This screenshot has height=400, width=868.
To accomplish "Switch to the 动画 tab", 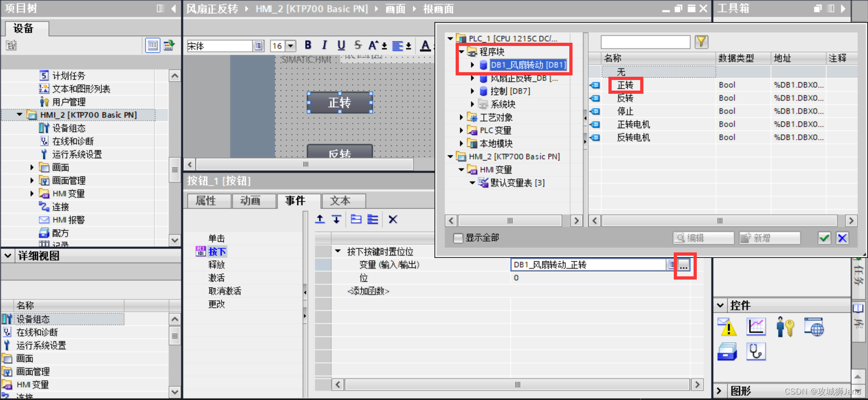I will (254, 201).
